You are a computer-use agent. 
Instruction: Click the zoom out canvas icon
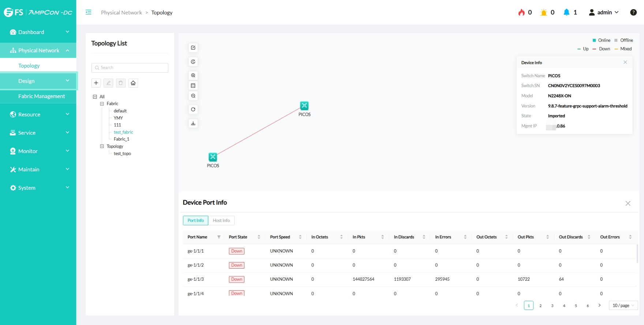(193, 96)
